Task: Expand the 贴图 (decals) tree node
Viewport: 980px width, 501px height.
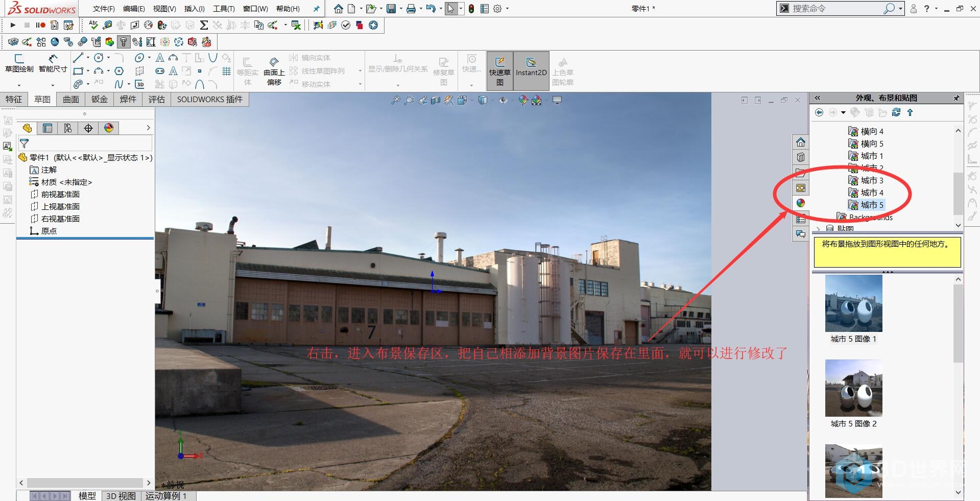Action: click(x=819, y=228)
